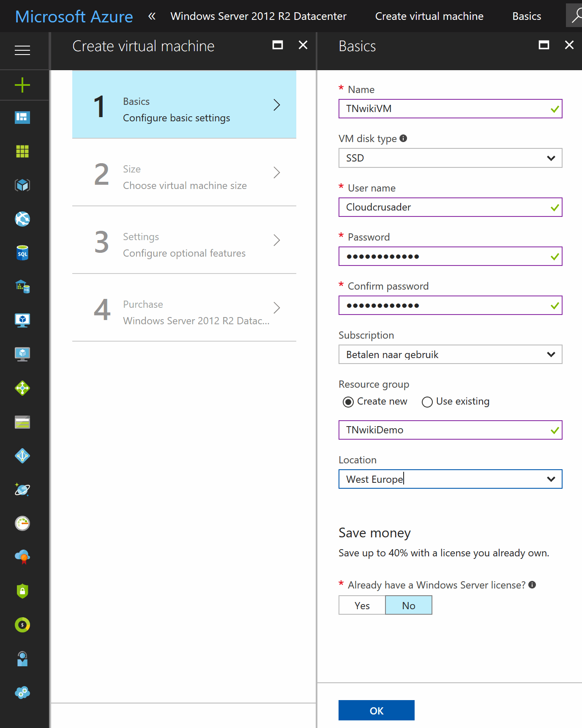Select the Create new radio button
This screenshot has width=582, height=728.
(348, 402)
